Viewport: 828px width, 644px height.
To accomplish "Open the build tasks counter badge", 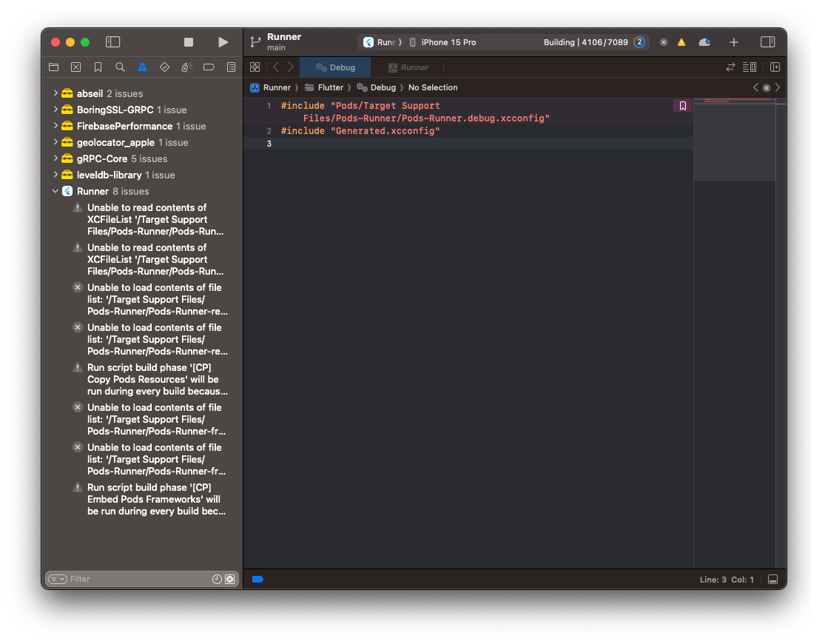I will 639,42.
